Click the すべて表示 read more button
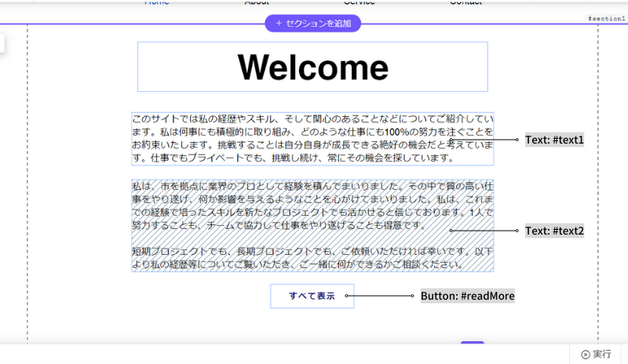The width and height of the screenshot is (628, 364). coord(312,296)
